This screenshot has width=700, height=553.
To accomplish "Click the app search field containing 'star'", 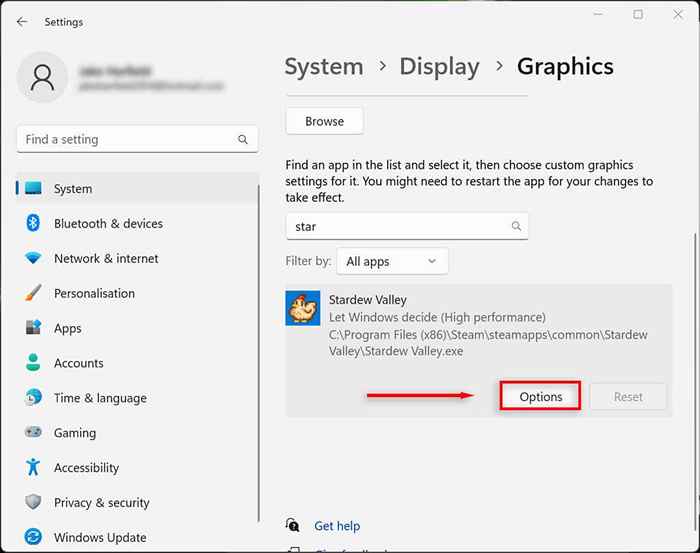I will (x=407, y=226).
